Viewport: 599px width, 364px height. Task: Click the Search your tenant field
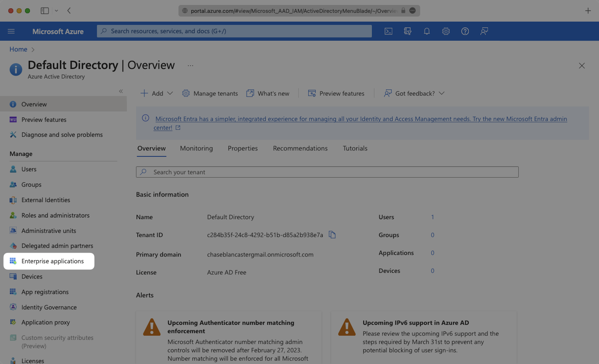click(x=327, y=172)
